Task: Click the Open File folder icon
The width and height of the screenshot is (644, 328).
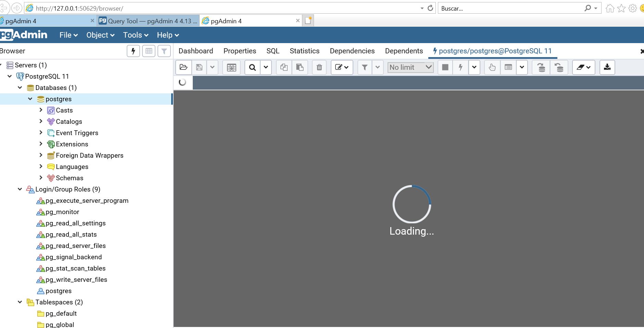Action: coord(184,67)
